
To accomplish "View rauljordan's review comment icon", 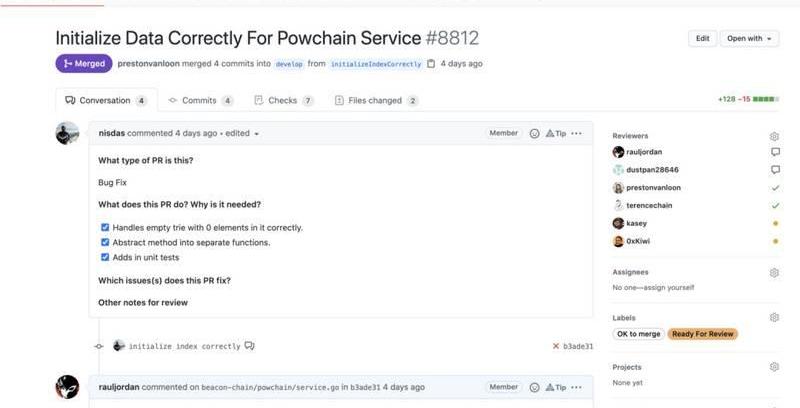I will click(775, 152).
